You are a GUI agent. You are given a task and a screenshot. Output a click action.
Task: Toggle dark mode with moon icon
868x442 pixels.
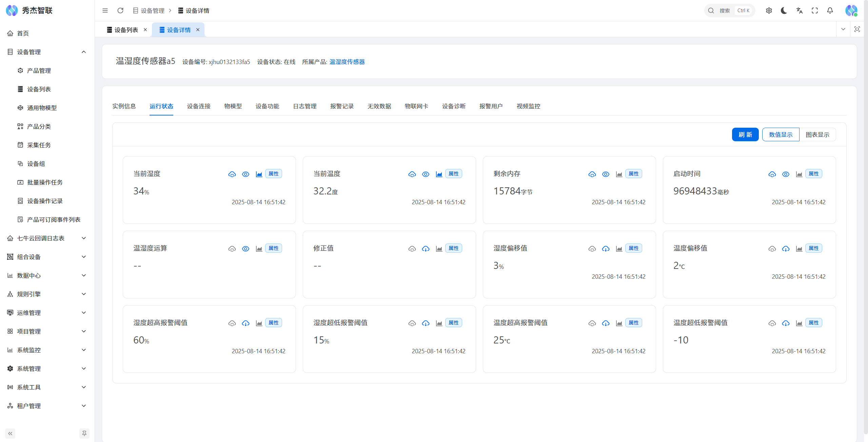coord(784,10)
